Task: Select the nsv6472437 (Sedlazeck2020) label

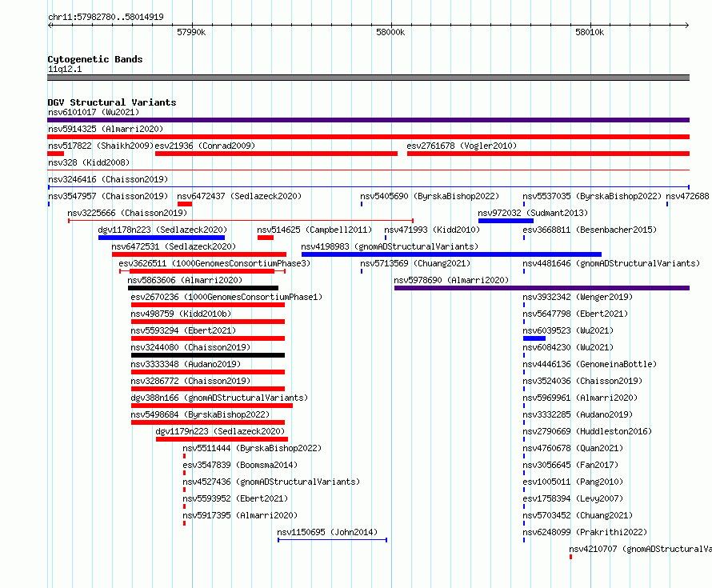Action: click(239, 196)
